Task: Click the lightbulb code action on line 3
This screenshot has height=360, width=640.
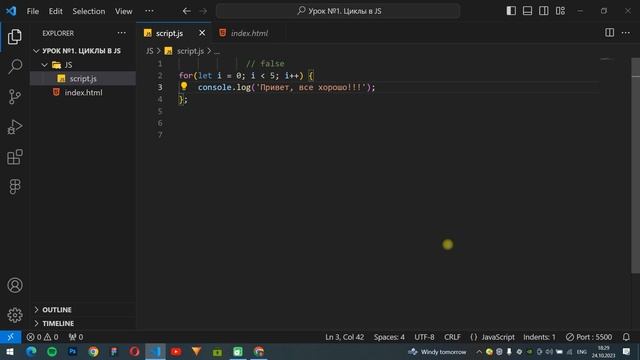Action: pyautogui.click(x=184, y=86)
